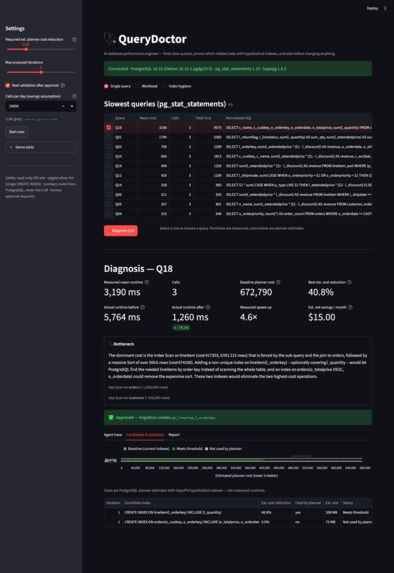Click the Q18 SQL text cell
The width and height of the screenshot is (394, 573).
[298, 128]
